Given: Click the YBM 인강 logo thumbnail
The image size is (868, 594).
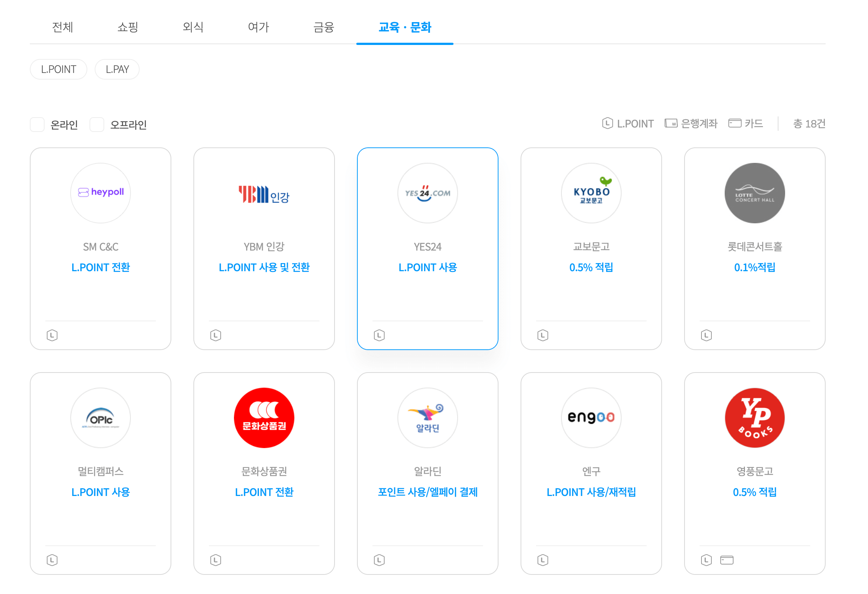Looking at the screenshot, I should 264,193.
